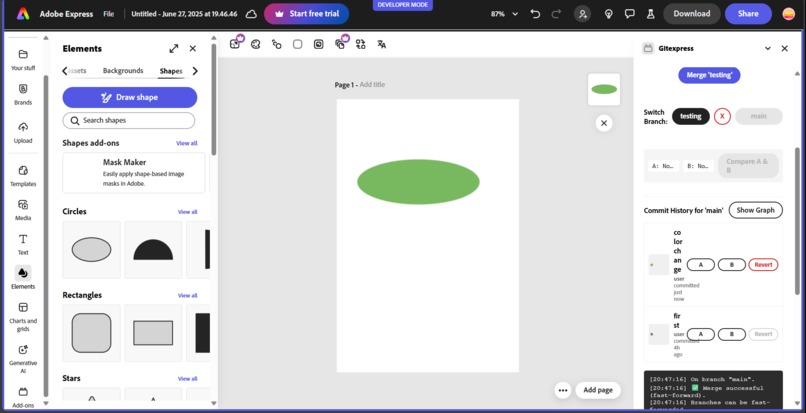Screen dimensions: 806x413
Task: Close the Elements panel
Action: [193, 48]
